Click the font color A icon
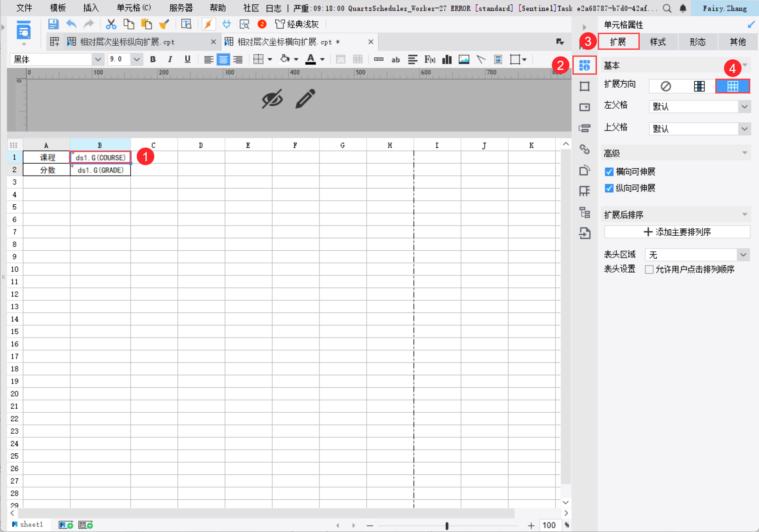 point(310,59)
